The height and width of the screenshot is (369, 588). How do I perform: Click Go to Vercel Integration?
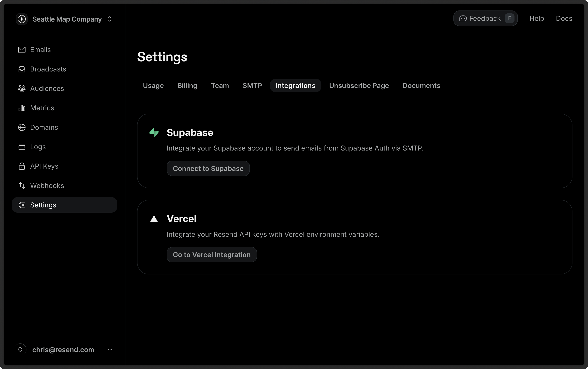point(212,255)
